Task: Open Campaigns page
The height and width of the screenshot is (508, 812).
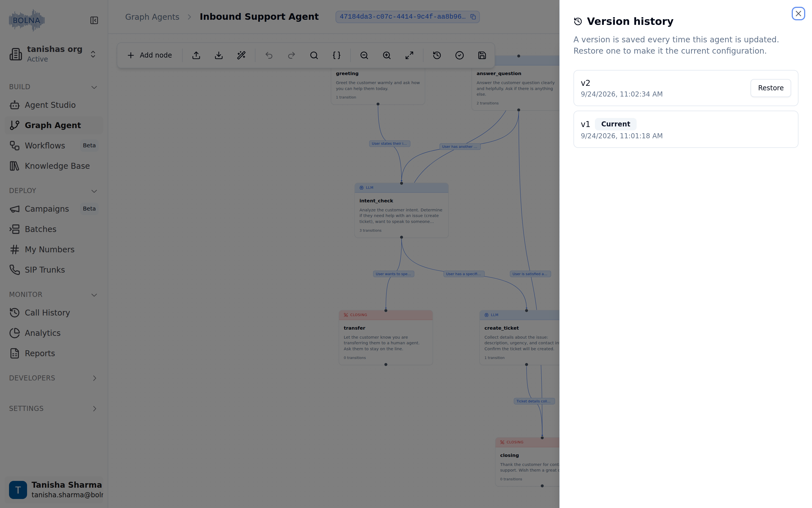Action: pyautogui.click(x=54, y=209)
